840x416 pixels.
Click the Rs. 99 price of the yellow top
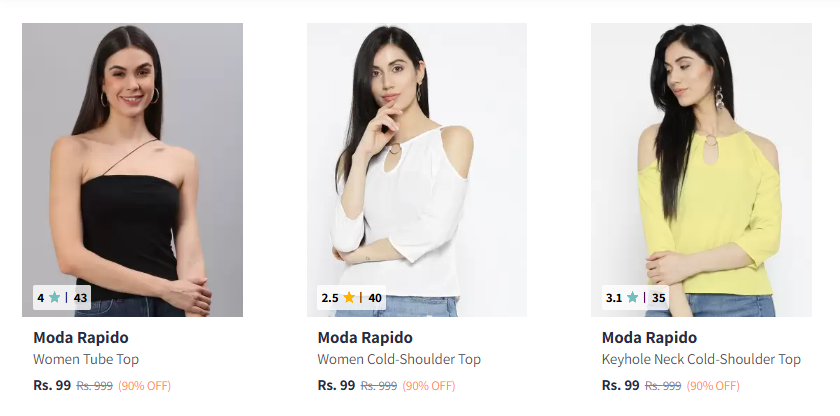(620, 385)
